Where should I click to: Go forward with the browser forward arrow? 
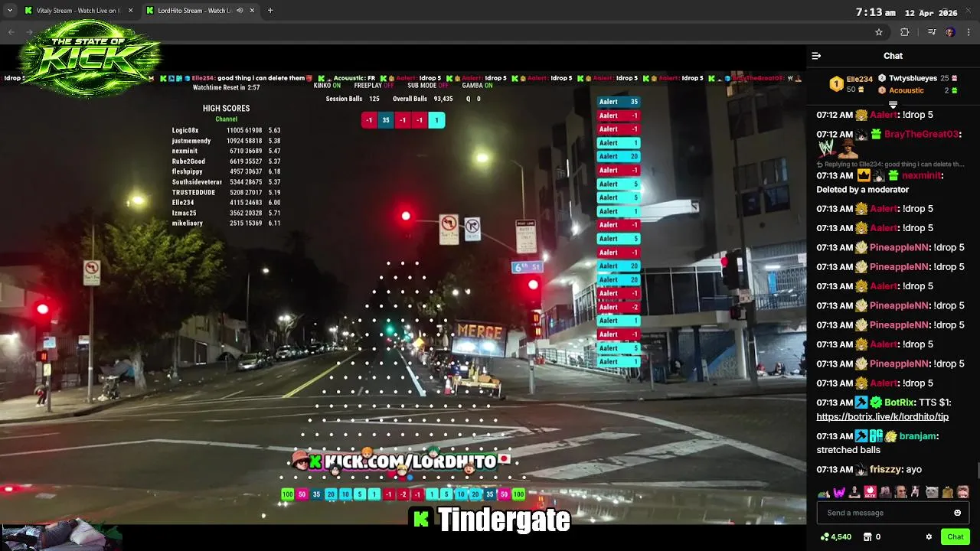[31, 32]
